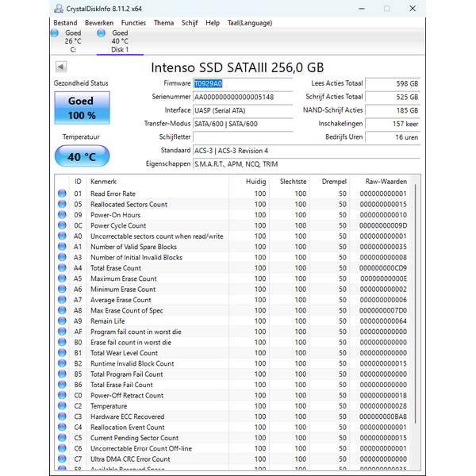Click the Standaard field ACS-3 Revision 4
The height and width of the screenshot is (476, 476).
pos(306,151)
